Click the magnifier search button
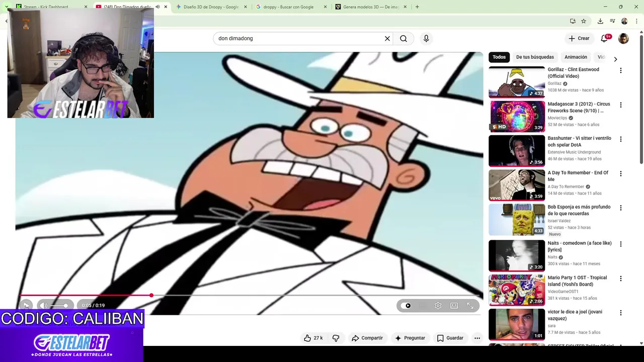Viewport: 644px width, 362px height. (x=404, y=38)
